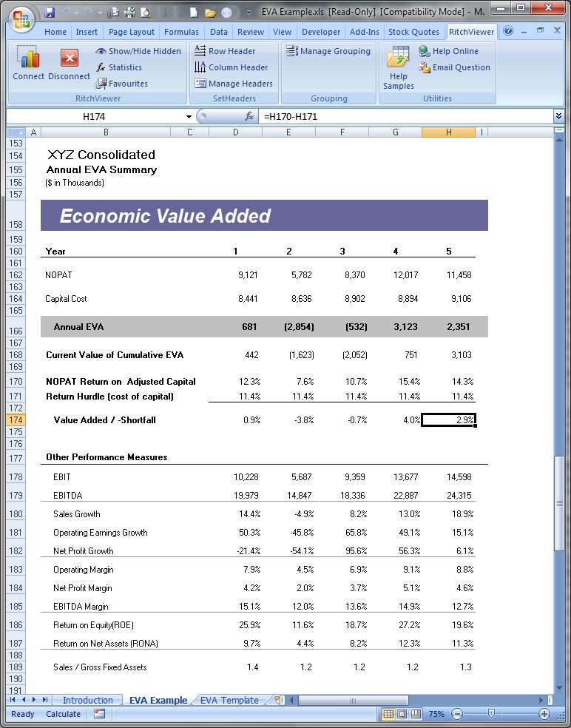
Task: Set the Row Header
Action: click(225, 51)
